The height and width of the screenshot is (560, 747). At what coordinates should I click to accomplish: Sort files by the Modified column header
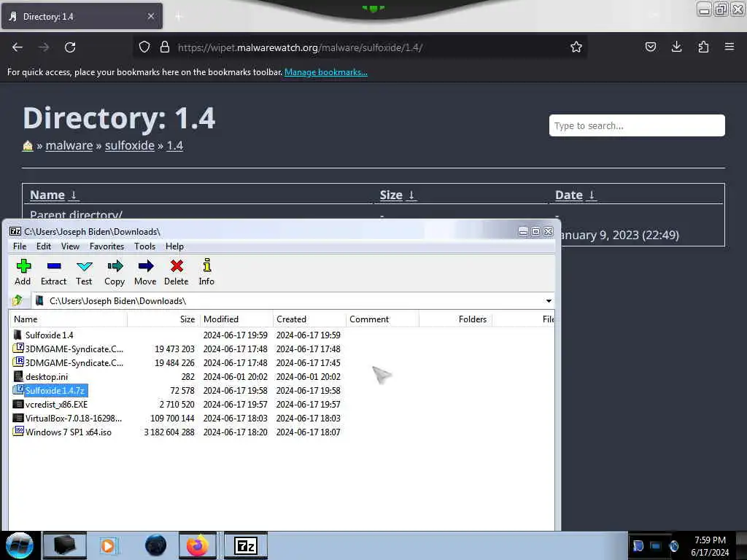click(236, 319)
